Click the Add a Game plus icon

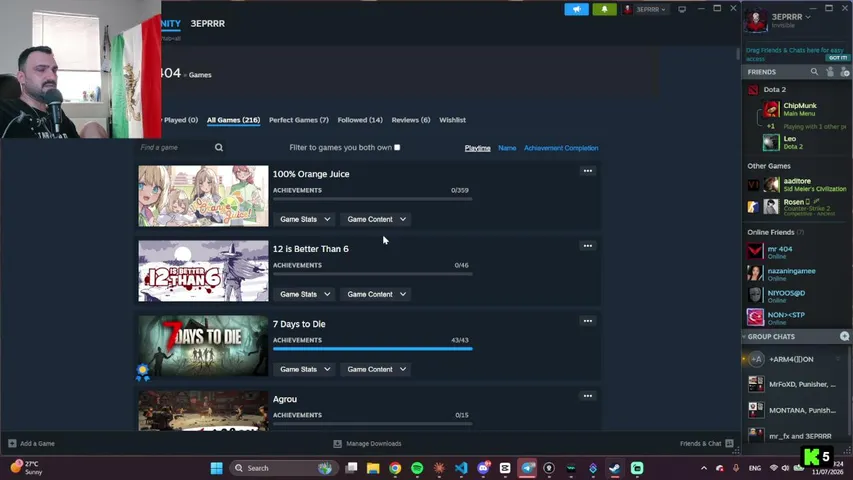click(x=12, y=444)
